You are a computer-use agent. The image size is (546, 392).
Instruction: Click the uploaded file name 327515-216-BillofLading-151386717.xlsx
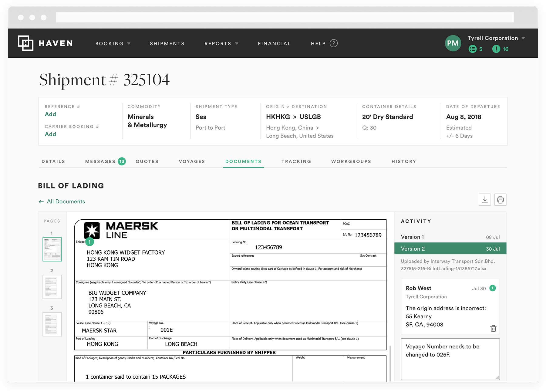point(443,269)
